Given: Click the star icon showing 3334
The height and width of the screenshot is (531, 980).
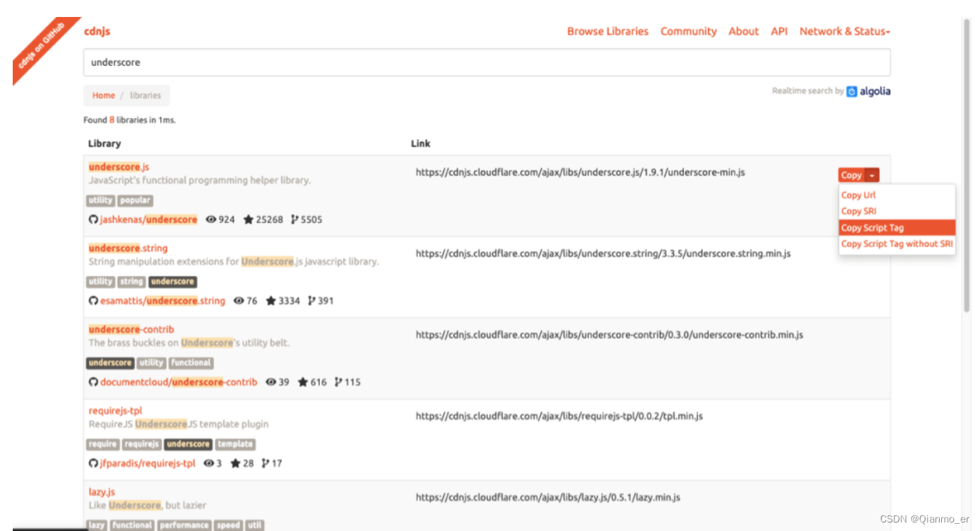Looking at the screenshot, I should tap(270, 301).
